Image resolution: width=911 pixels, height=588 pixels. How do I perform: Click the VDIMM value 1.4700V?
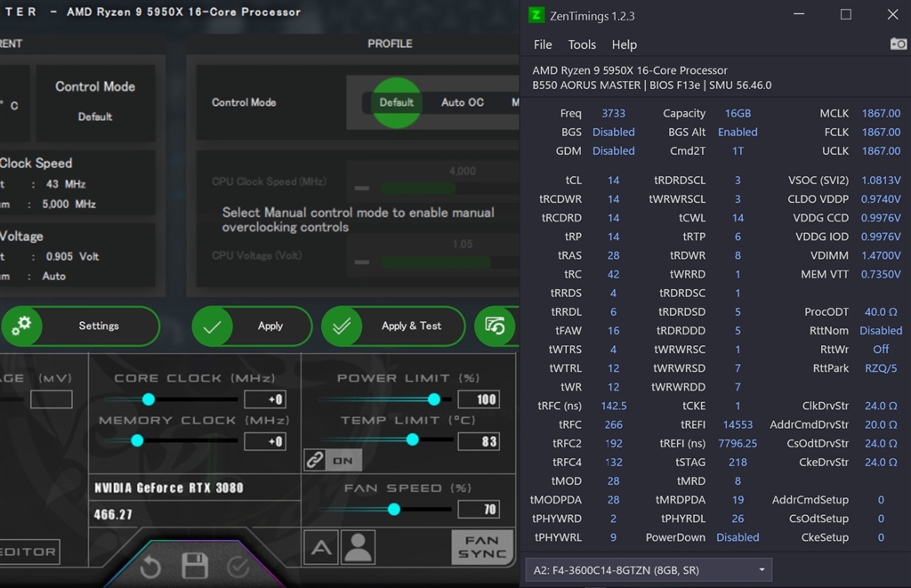click(x=881, y=255)
